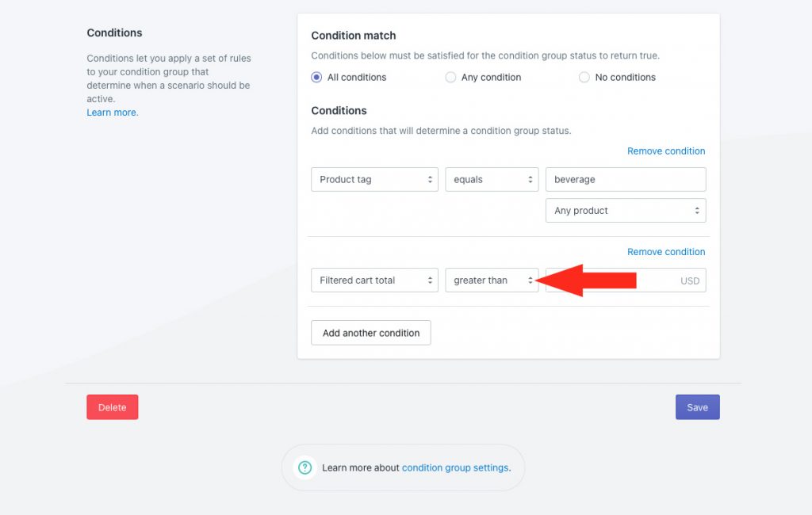This screenshot has height=515, width=812.
Task: Expand the Any product dropdown
Action: point(626,210)
